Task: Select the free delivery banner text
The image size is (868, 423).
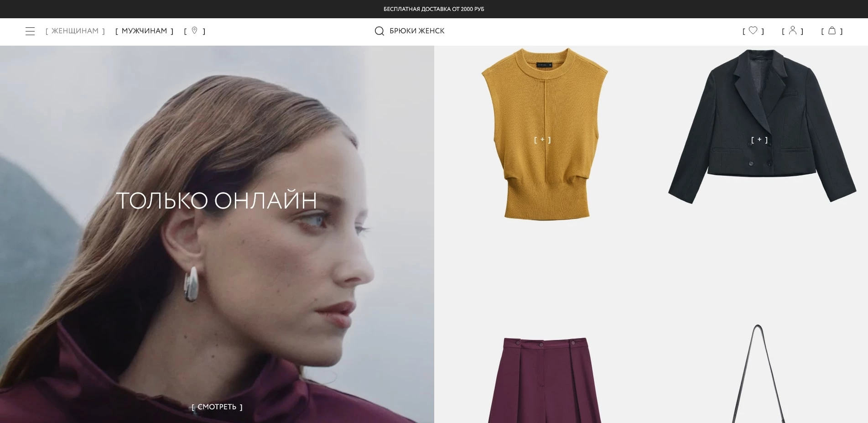Action: [434, 9]
